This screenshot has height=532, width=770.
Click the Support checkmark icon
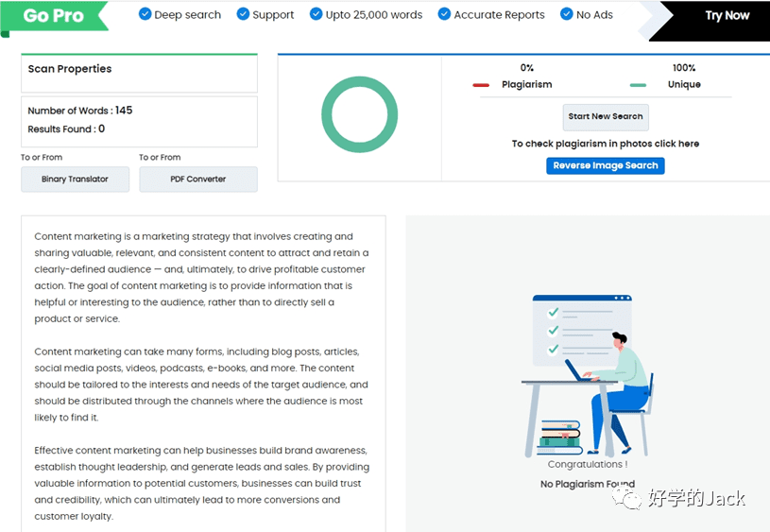click(243, 14)
